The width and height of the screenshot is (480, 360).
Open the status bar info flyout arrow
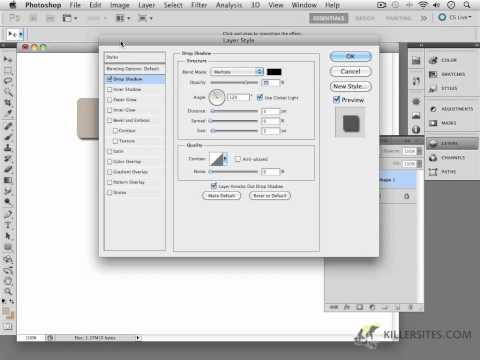(138, 338)
